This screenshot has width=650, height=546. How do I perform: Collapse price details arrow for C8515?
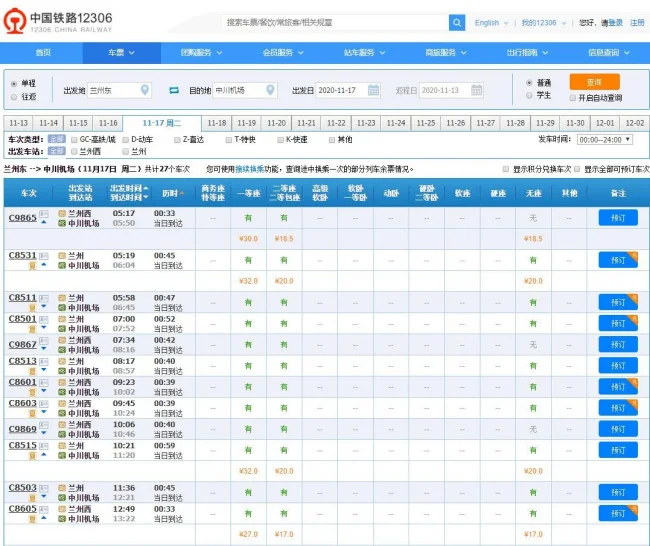(44, 455)
